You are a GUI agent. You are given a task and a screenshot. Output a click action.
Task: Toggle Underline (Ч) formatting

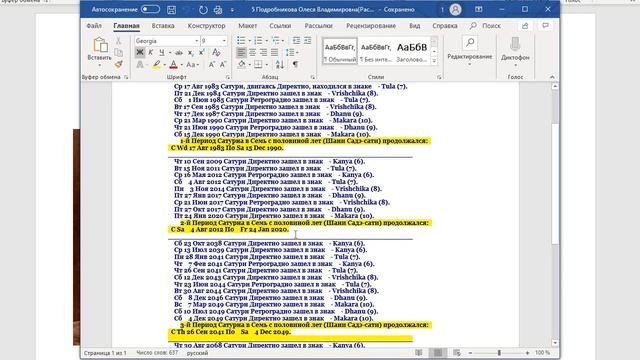coord(162,52)
